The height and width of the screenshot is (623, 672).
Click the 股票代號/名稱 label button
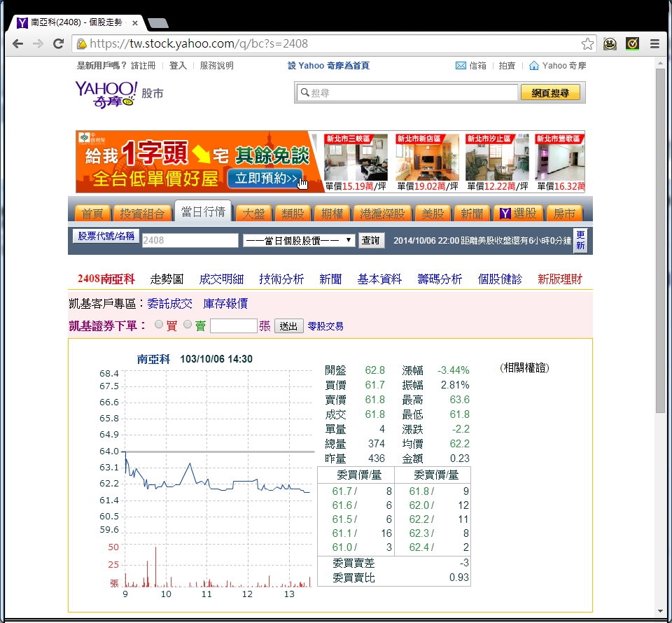(106, 236)
